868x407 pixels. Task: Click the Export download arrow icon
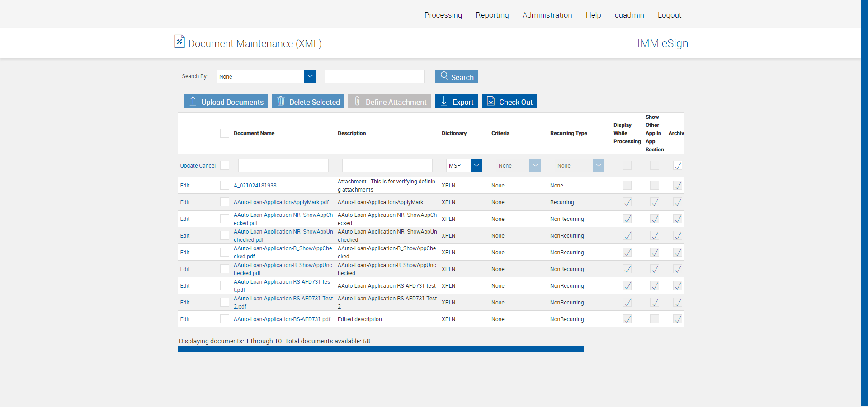pos(444,101)
